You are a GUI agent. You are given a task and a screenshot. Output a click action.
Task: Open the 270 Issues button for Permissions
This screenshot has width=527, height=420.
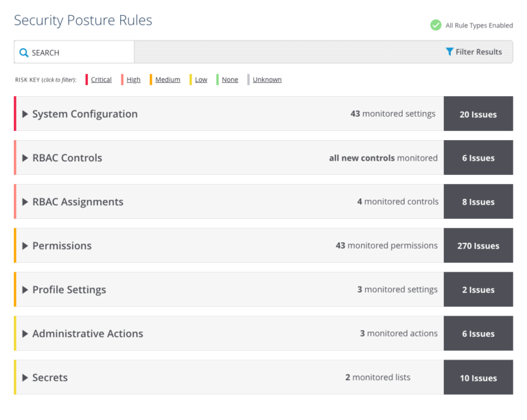478,246
